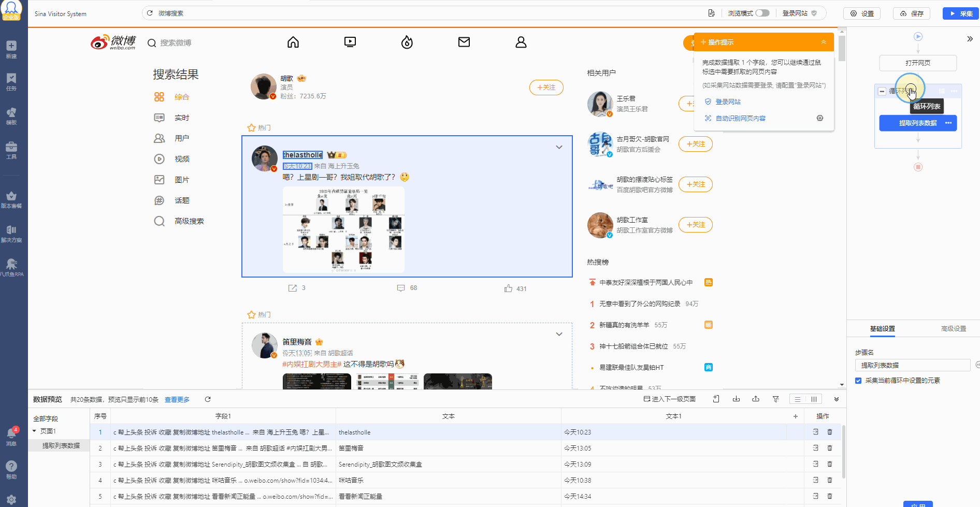980x507 pixels.
Task: Click the 设置 button in top bar
Action: pos(862,13)
